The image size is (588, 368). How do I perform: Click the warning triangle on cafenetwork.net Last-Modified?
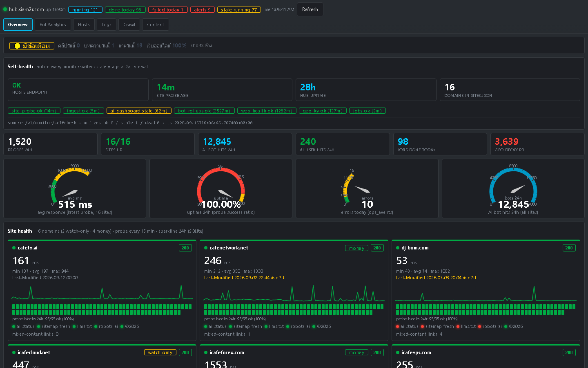272,278
